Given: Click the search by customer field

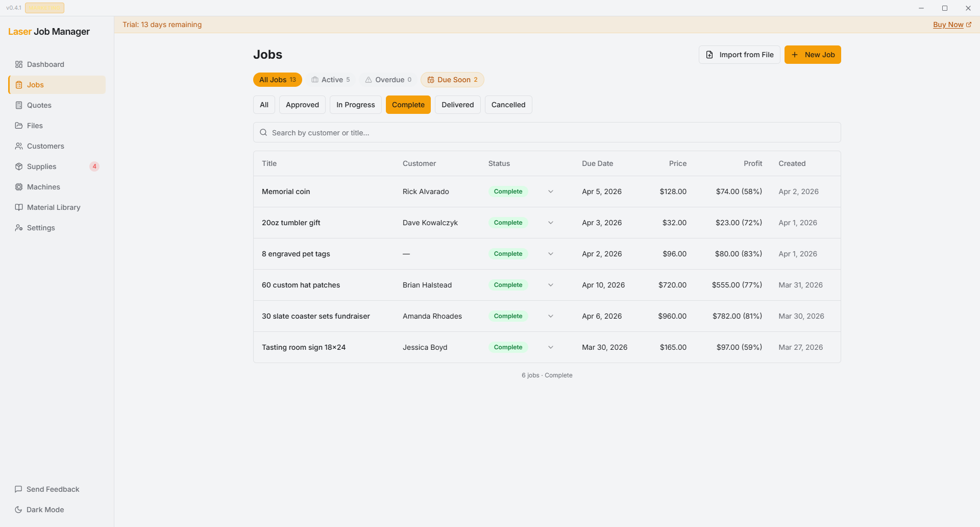Looking at the screenshot, I should [546, 132].
